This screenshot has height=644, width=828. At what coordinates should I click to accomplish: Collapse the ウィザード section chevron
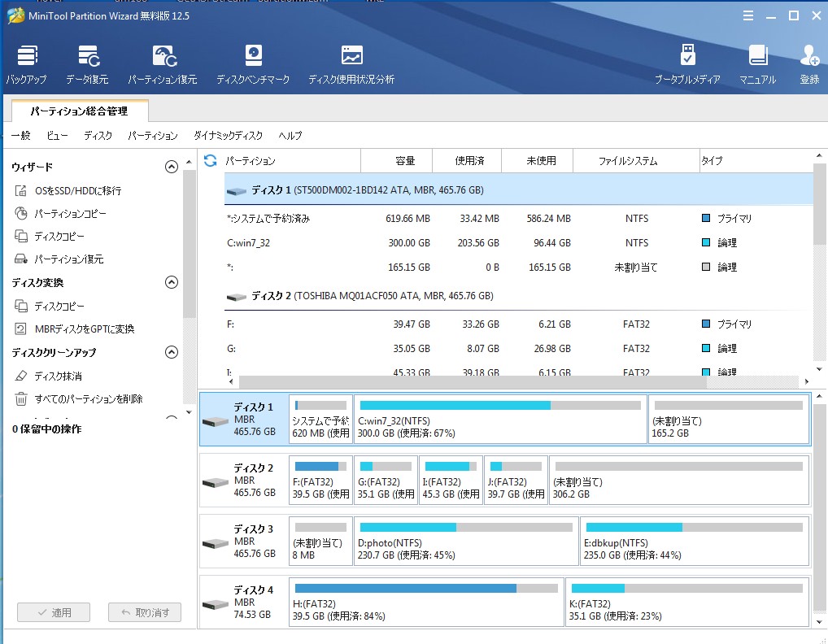click(171, 167)
